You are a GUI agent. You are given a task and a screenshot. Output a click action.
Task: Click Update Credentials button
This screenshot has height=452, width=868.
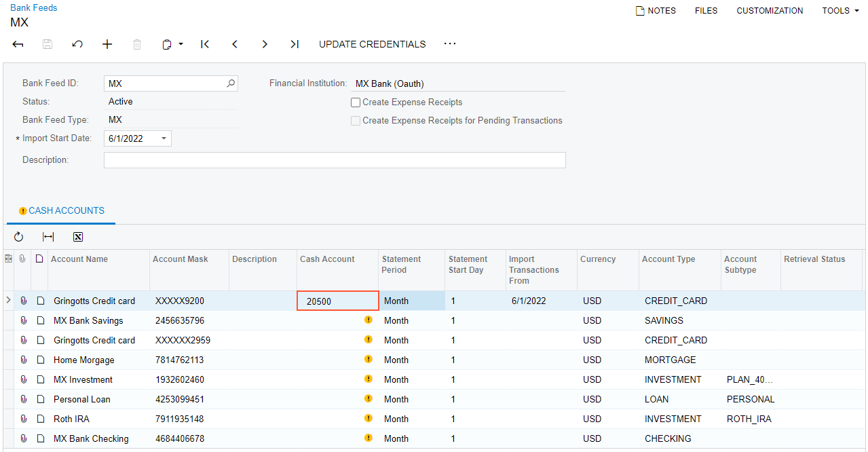click(x=372, y=44)
